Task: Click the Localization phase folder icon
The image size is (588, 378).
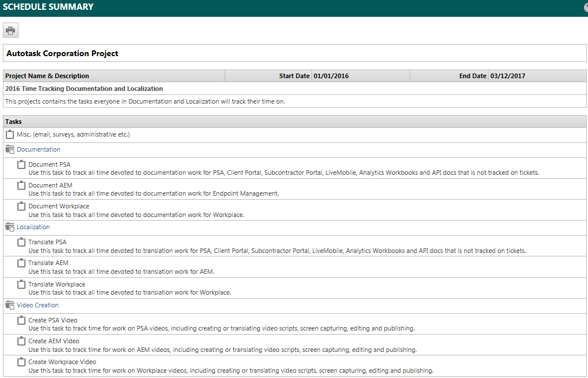Action: [x=10, y=227]
